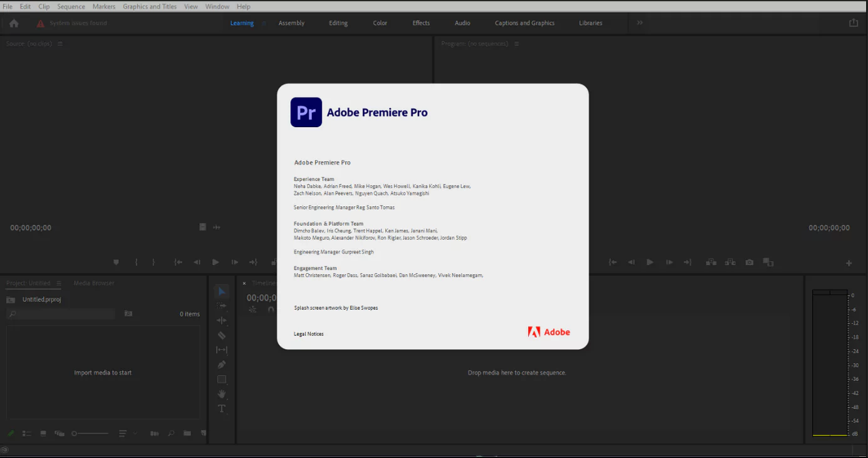The width and height of the screenshot is (868, 458).
Task: Export a frame with the camera icon
Action: click(749, 262)
